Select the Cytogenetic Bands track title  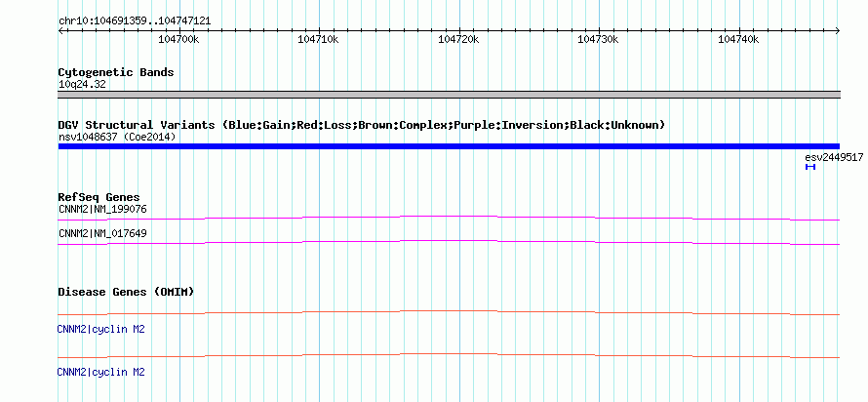[116, 72]
